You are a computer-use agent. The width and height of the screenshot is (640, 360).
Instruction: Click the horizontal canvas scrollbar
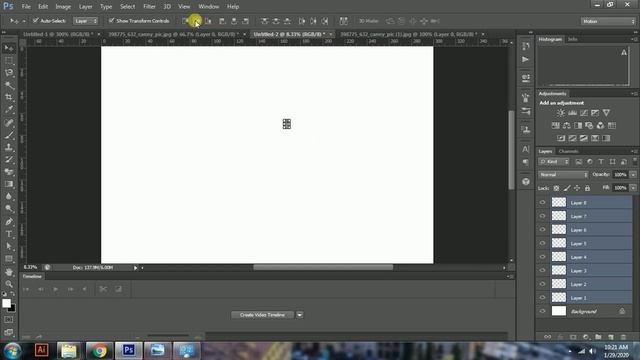coord(323,267)
